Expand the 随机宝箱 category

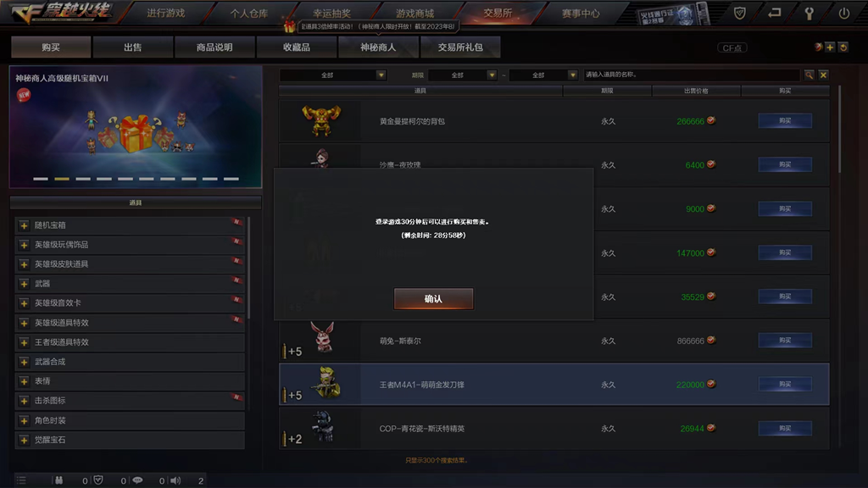[130, 225]
